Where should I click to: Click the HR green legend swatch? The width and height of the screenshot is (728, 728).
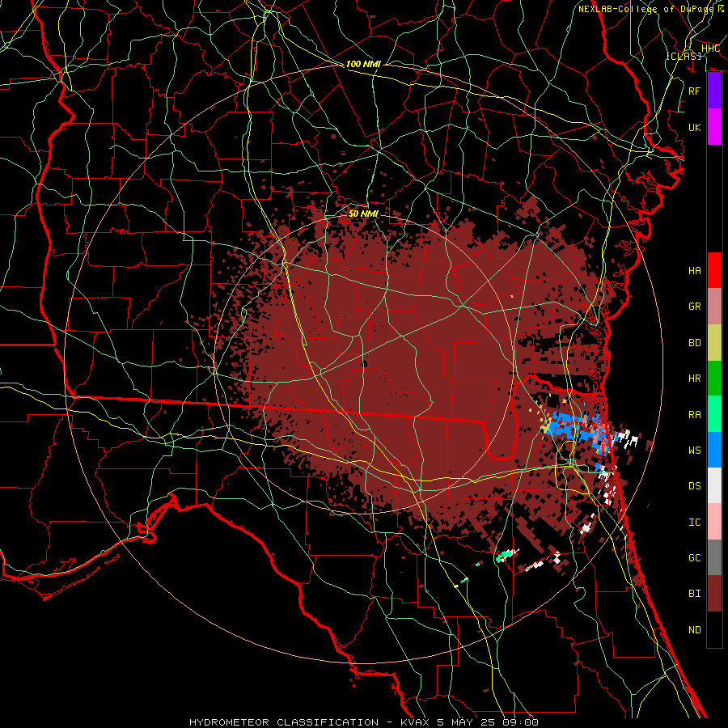714,379
